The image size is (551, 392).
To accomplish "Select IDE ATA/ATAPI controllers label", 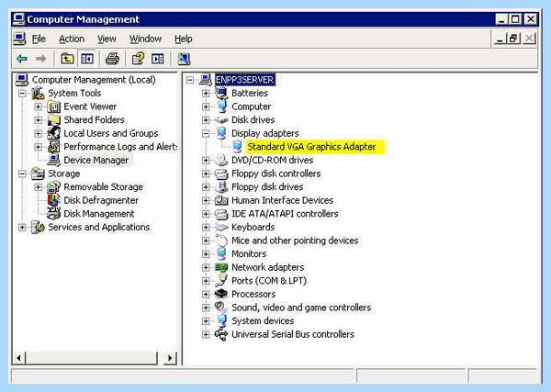I will [285, 214].
